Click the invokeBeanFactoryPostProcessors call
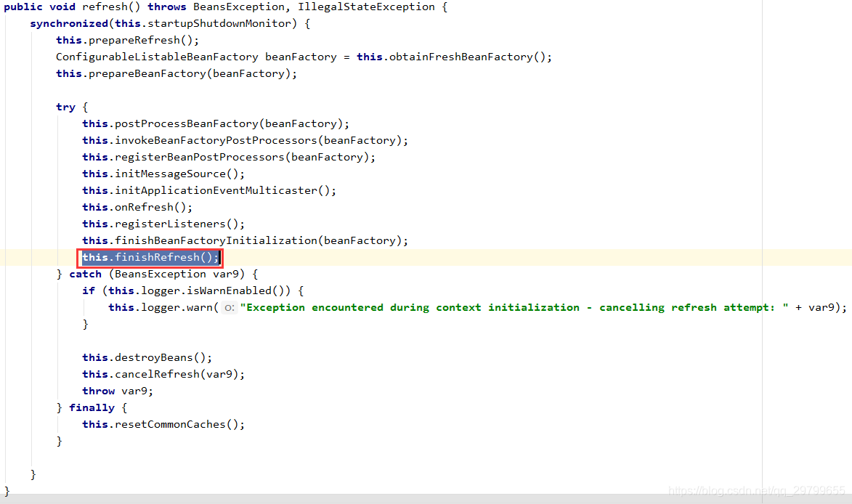Screen dimensions: 852x504 245,141
